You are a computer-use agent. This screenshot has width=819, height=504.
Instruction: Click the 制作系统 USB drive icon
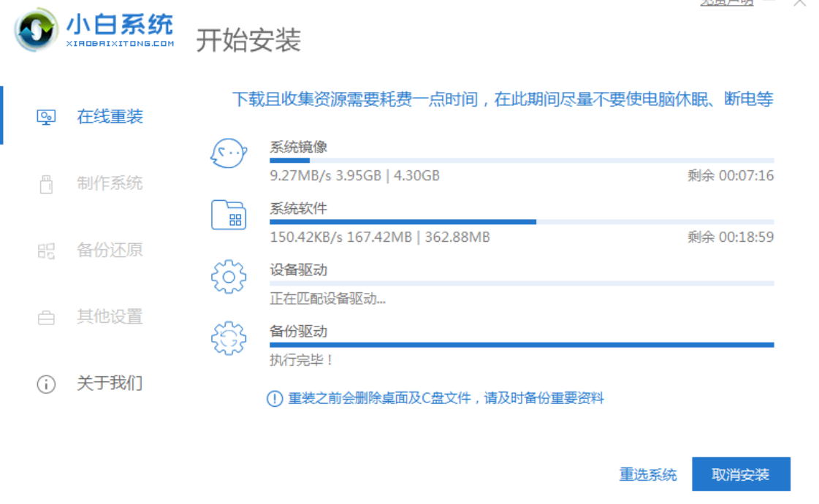click(x=45, y=183)
